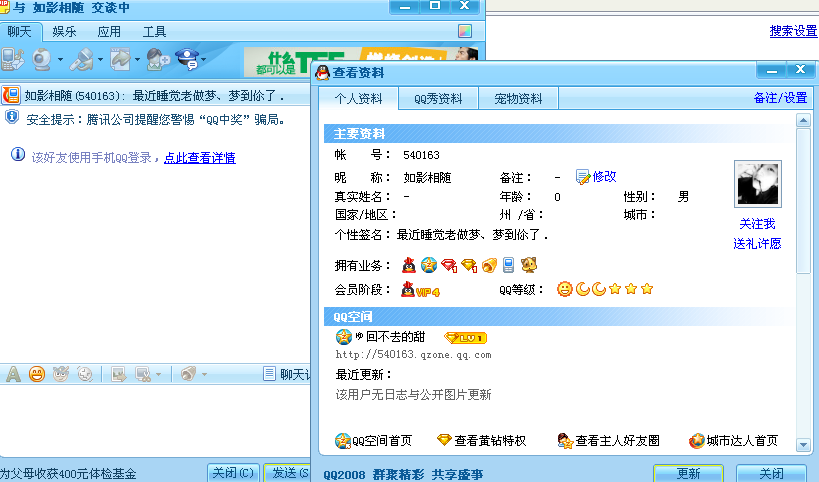Click the profile avatar photo thumbnail
The width and height of the screenshot is (819, 482).
758,184
